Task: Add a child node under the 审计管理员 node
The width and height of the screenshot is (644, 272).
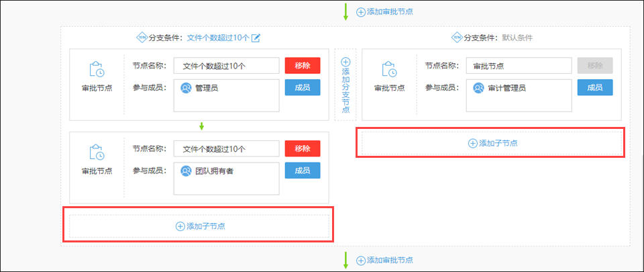Action: point(492,143)
